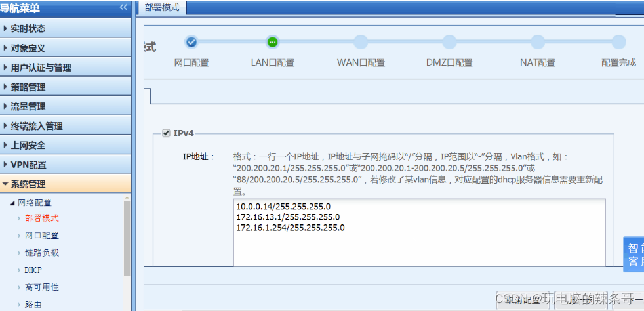The width and height of the screenshot is (644, 311).
Task: Collapse the 网络配置 tree node
Action: (12, 203)
